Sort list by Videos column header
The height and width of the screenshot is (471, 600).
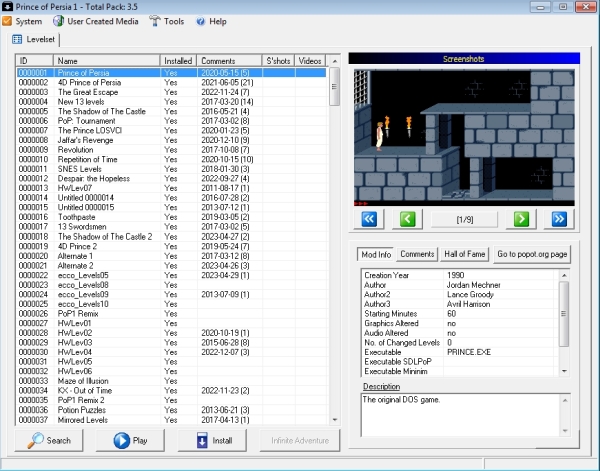pyautogui.click(x=310, y=61)
